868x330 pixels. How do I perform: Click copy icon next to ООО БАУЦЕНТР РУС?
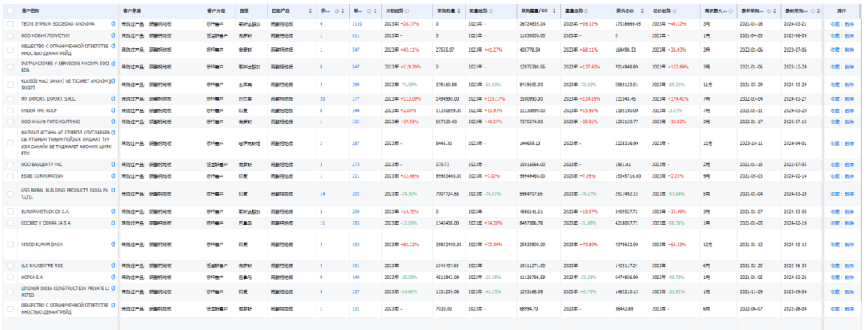pyautogui.click(x=113, y=165)
